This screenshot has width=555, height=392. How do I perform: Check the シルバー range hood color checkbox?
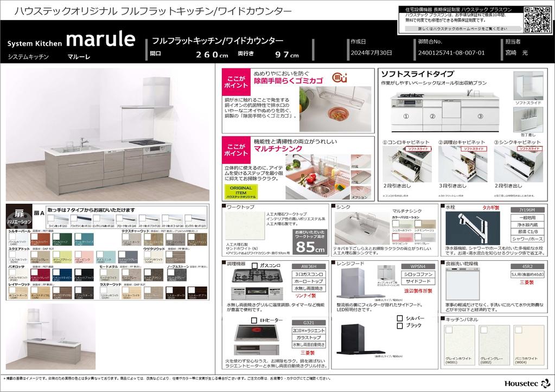[400, 318]
